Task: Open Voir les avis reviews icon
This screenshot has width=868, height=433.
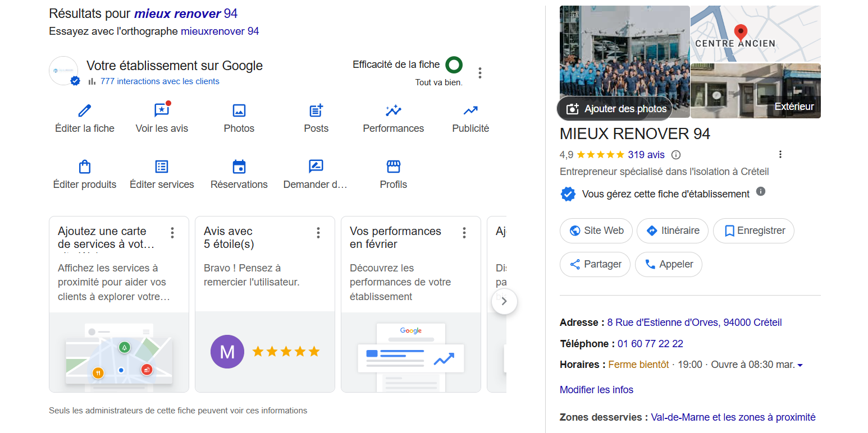Action: 162,110
